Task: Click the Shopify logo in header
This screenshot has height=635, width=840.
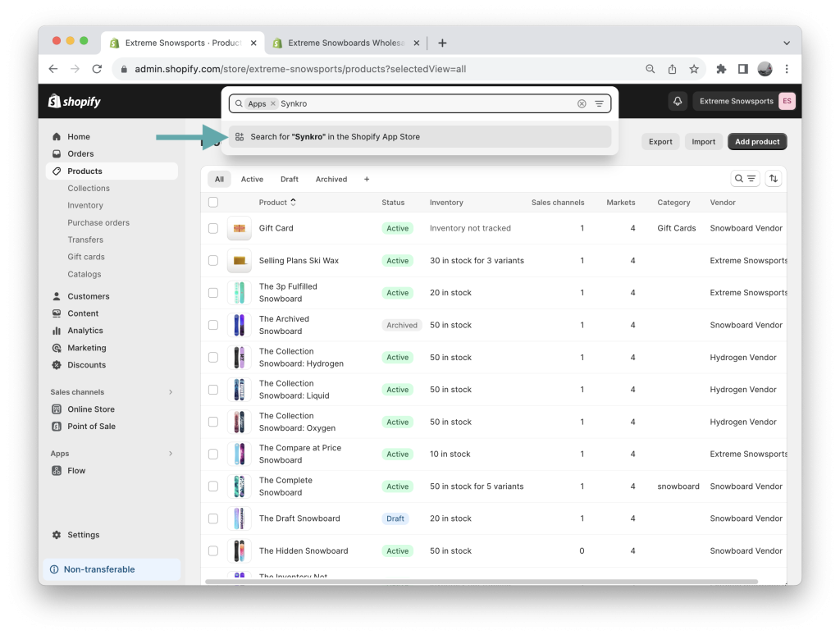Action: [x=75, y=101]
